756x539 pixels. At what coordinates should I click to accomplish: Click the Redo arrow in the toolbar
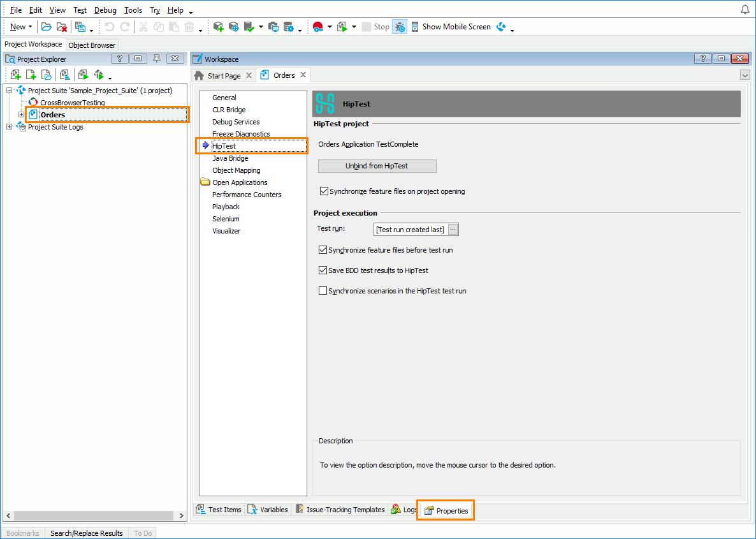click(x=125, y=27)
